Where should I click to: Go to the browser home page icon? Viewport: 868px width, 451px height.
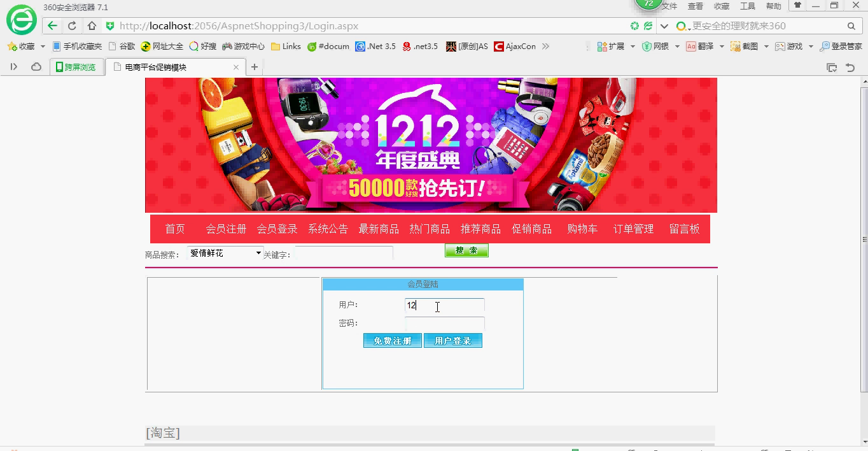(x=92, y=26)
